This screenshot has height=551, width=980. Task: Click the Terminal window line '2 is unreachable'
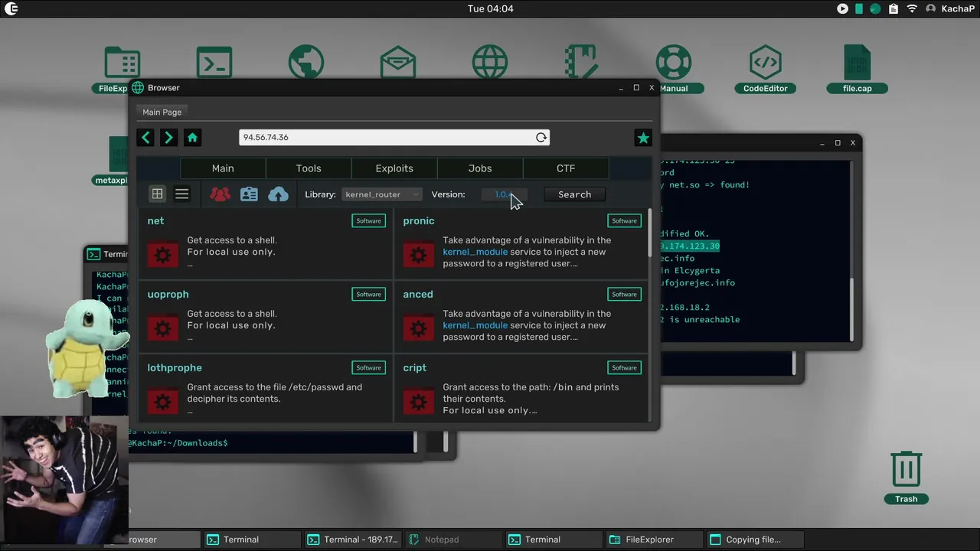click(700, 320)
